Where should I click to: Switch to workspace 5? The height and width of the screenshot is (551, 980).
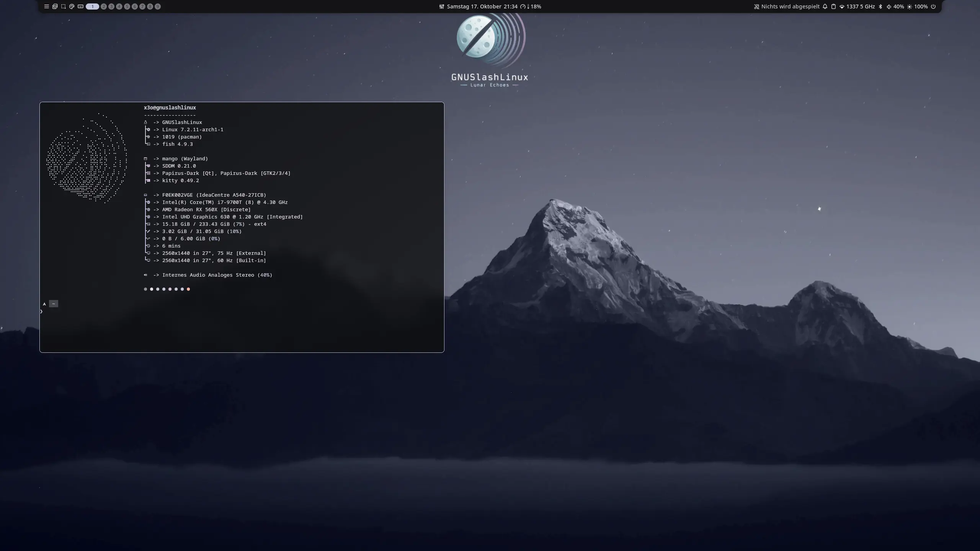(127, 7)
